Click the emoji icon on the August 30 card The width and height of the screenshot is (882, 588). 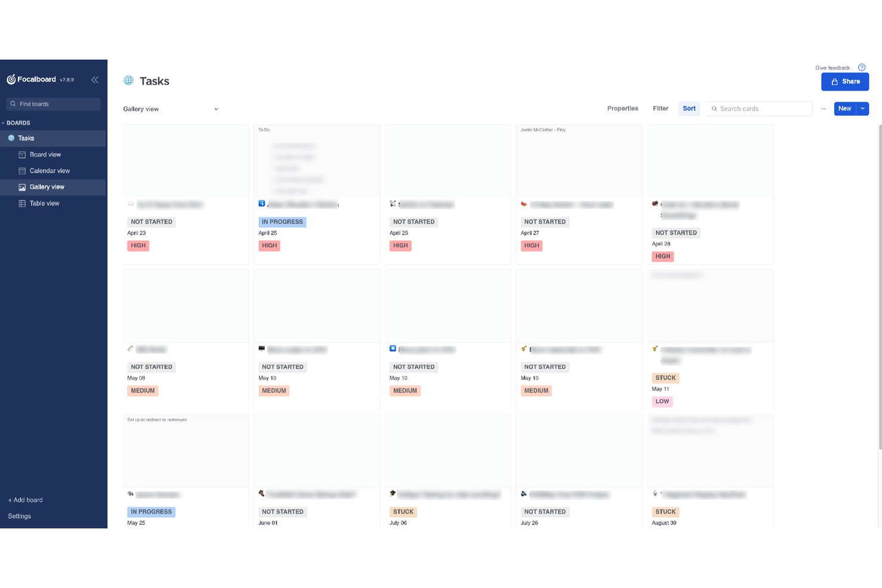pyautogui.click(x=655, y=494)
